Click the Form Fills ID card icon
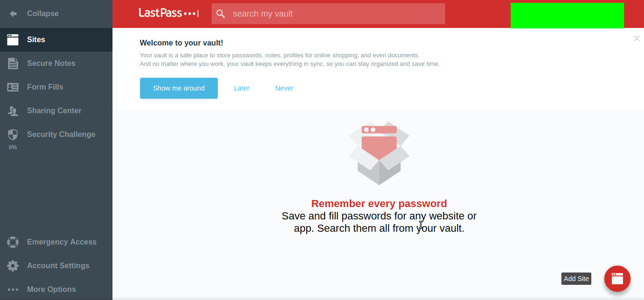This screenshot has height=300, width=644. pos(13,87)
